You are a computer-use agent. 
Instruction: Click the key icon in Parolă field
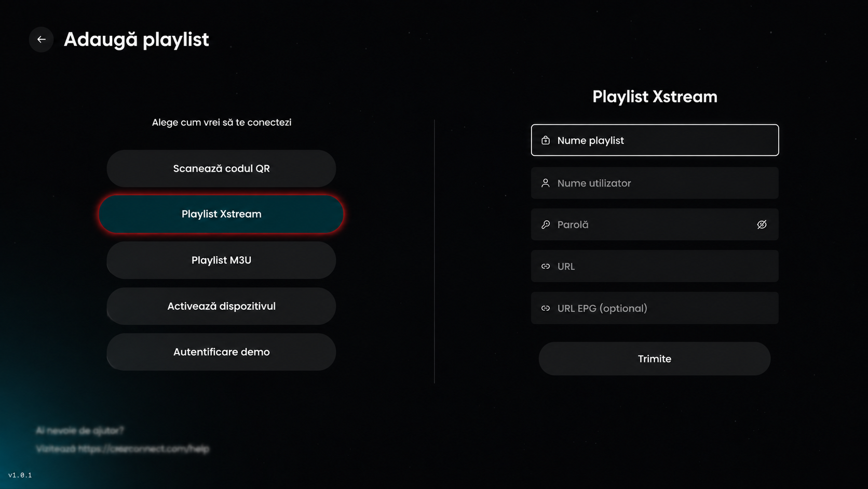click(545, 224)
